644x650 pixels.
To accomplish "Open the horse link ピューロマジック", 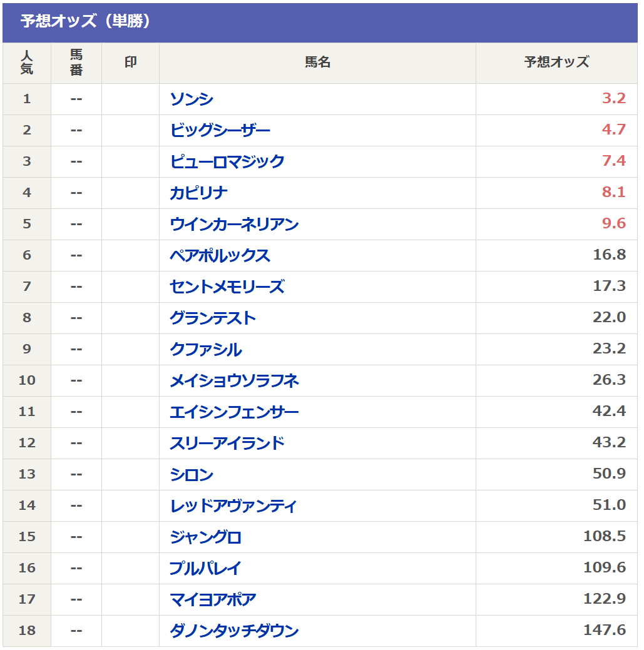I will (227, 161).
